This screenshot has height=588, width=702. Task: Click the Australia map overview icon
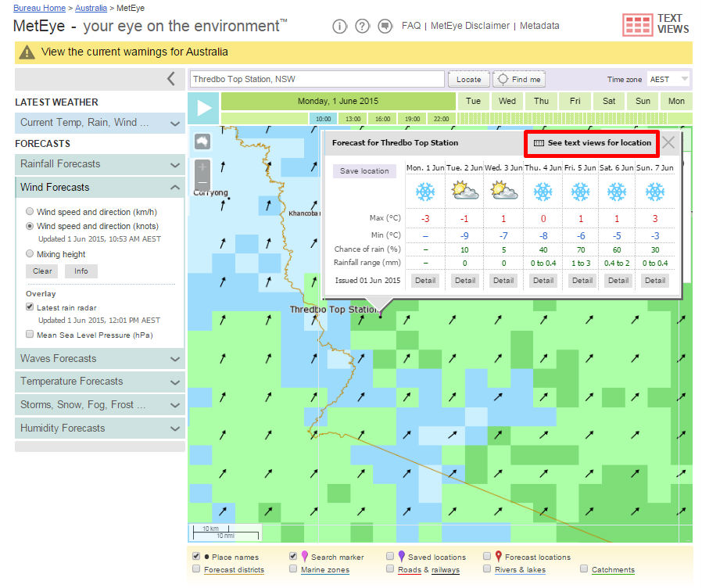click(x=202, y=142)
